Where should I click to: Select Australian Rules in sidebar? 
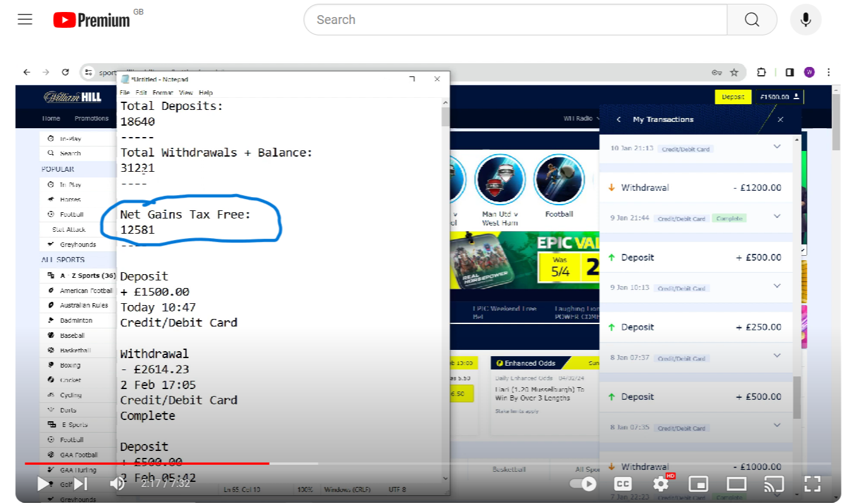click(83, 306)
